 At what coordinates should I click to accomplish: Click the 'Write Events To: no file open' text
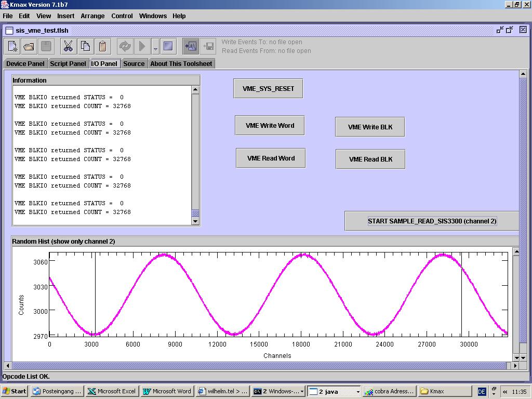[x=262, y=42]
